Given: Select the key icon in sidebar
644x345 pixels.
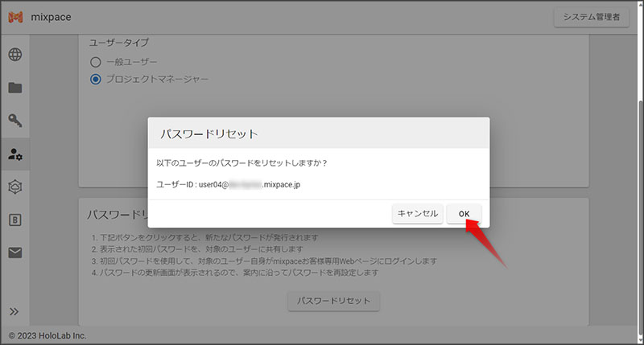Looking at the screenshot, I should (x=15, y=121).
